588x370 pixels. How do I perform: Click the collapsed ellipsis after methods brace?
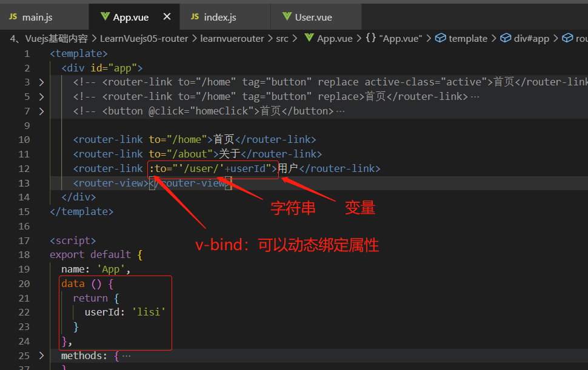point(126,356)
